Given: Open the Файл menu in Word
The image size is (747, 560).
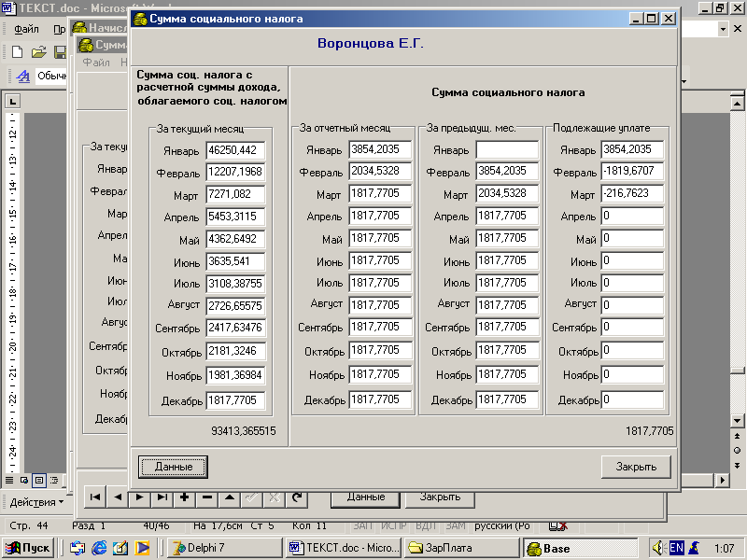Looking at the screenshot, I should [26, 29].
